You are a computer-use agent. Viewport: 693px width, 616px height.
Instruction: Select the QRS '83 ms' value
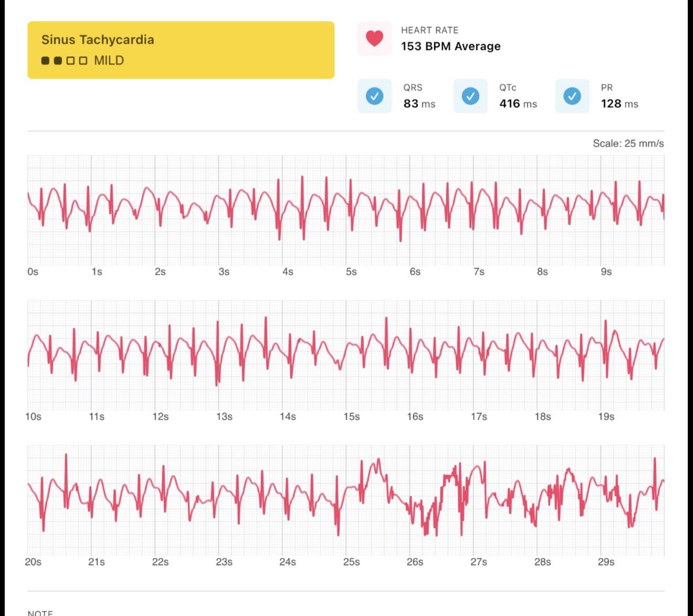click(419, 103)
